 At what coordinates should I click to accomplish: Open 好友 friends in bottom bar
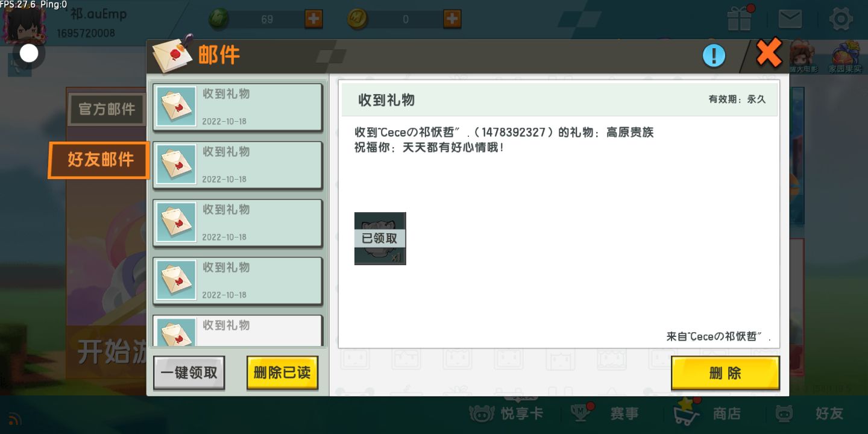coord(809,414)
